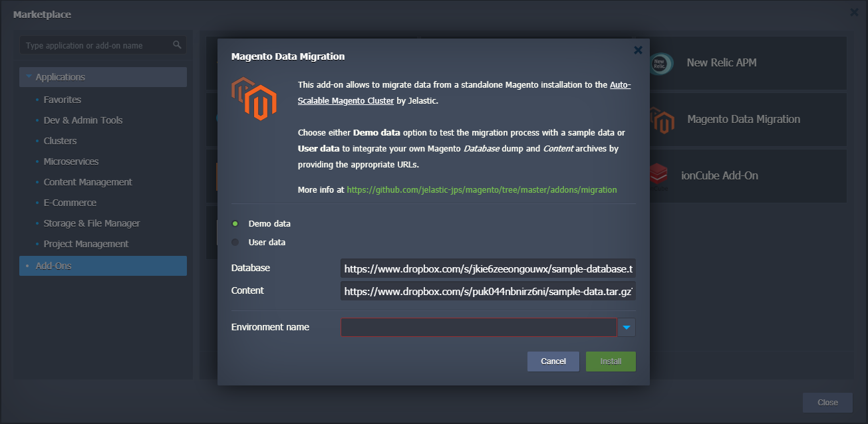This screenshot has width=868, height=424.
Task: Select the User data radio option
Action: (x=235, y=243)
